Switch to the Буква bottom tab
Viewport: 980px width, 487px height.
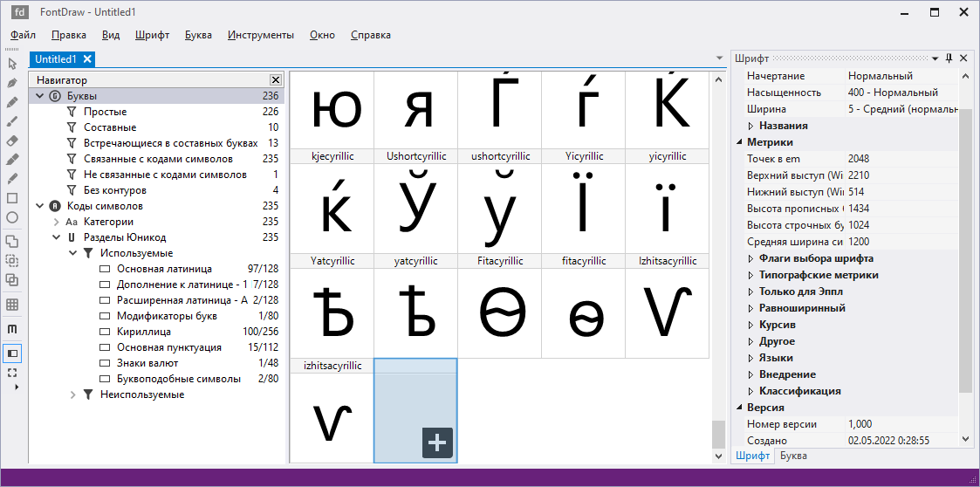(793, 456)
